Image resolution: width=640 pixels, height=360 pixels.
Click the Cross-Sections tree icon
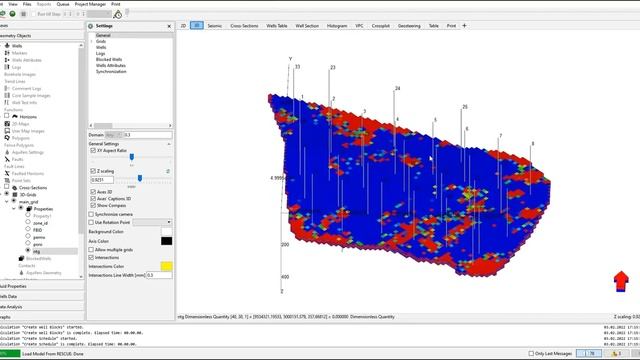tap(15, 188)
